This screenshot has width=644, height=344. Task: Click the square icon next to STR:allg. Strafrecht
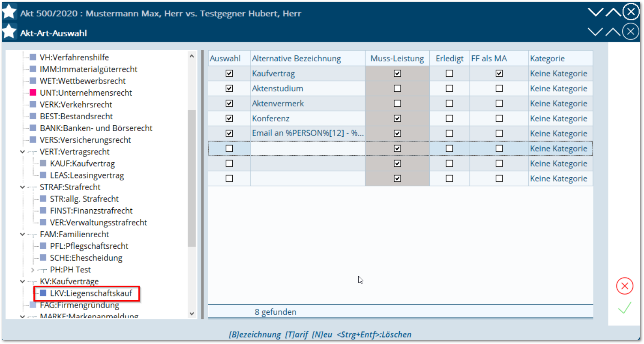(x=43, y=199)
